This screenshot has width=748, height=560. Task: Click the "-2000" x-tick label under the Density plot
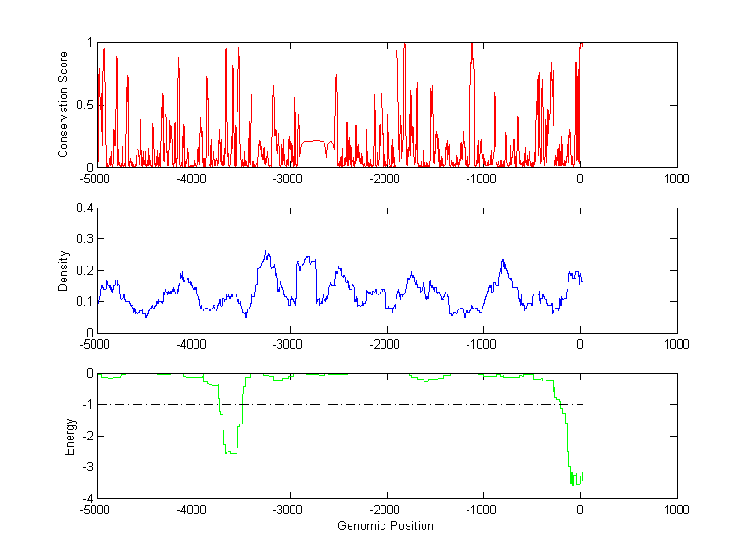click(x=386, y=344)
